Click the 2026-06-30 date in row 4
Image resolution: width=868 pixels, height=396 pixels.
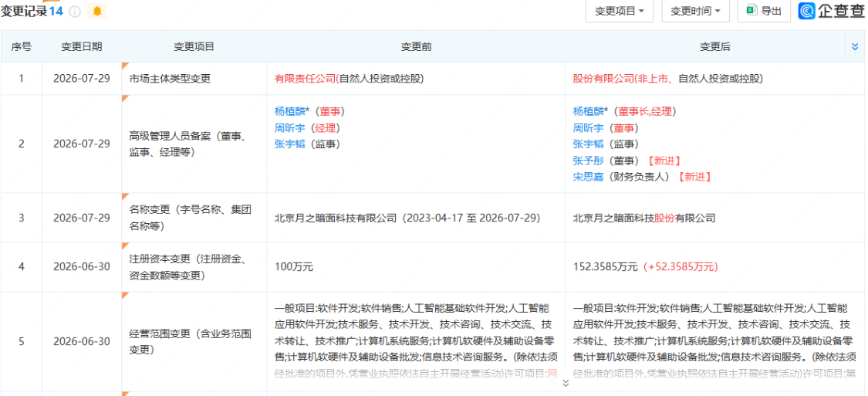tap(81, 267)
